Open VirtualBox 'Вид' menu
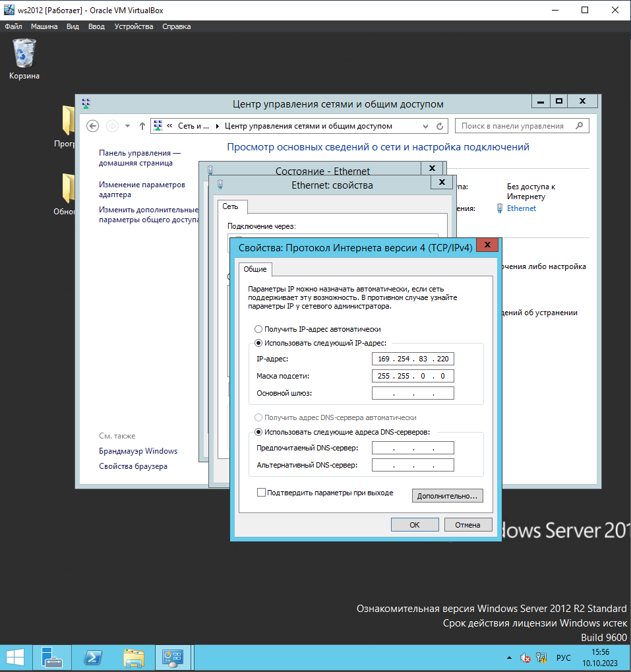The image size is (631, 672). [73, 26]
